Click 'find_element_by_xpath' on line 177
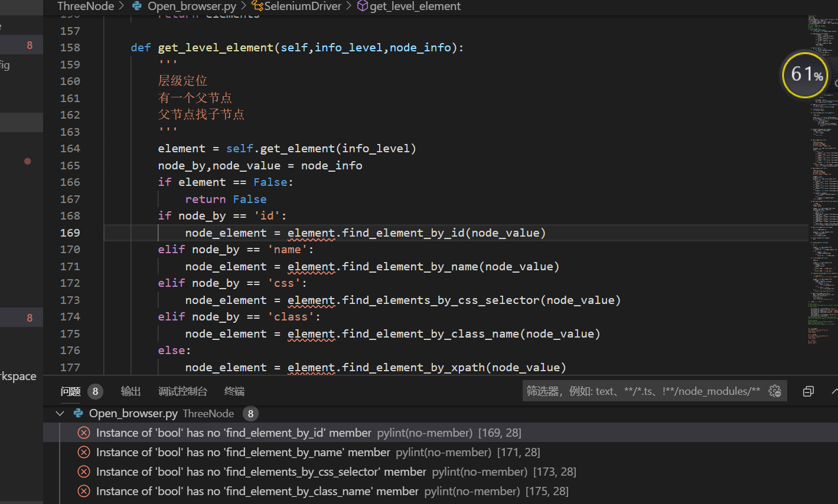 click(x=413, y=368)
